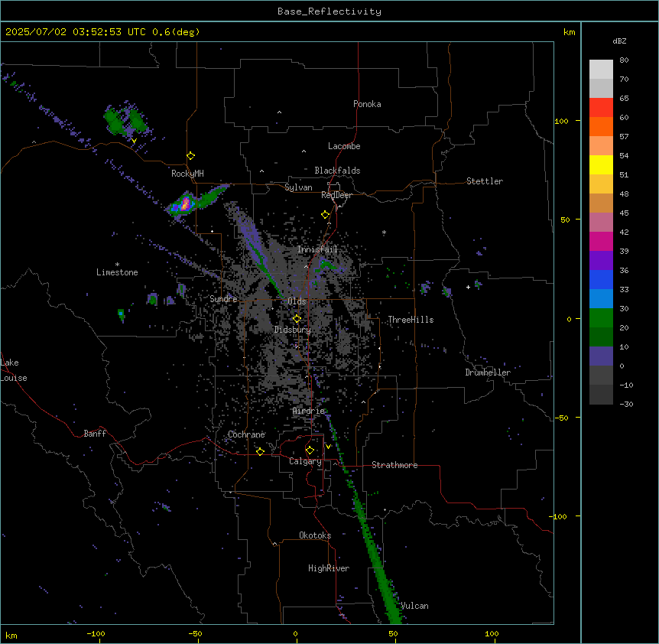Click the Stettler city label
The width and height of the screenshot is (659, 644).
point(484,181)
